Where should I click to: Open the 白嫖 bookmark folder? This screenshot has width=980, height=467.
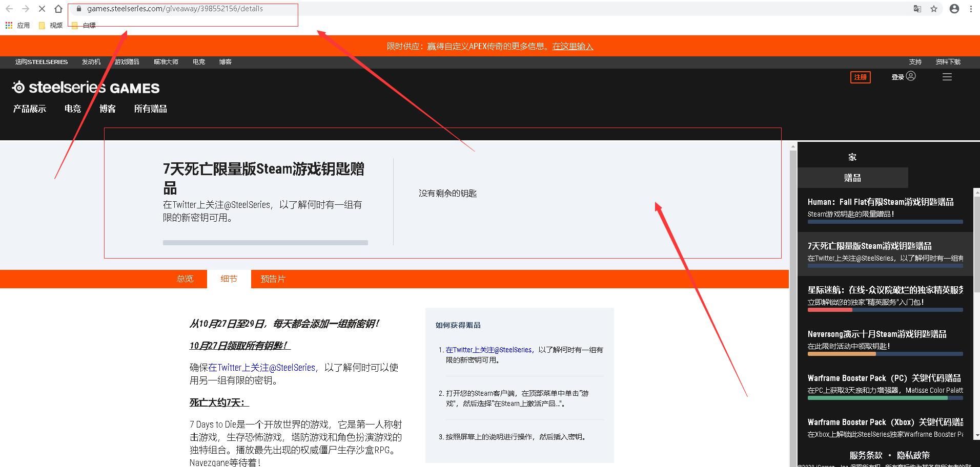click(x=84, y=25)
